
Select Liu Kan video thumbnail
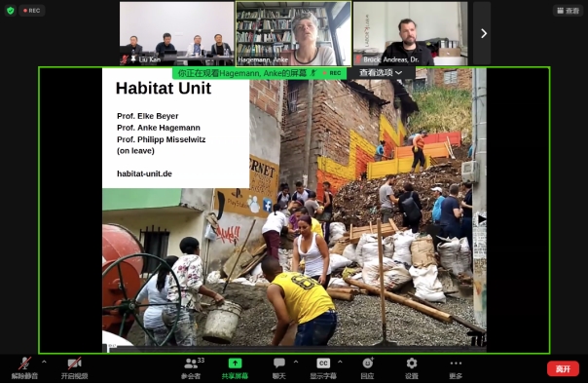176,33
